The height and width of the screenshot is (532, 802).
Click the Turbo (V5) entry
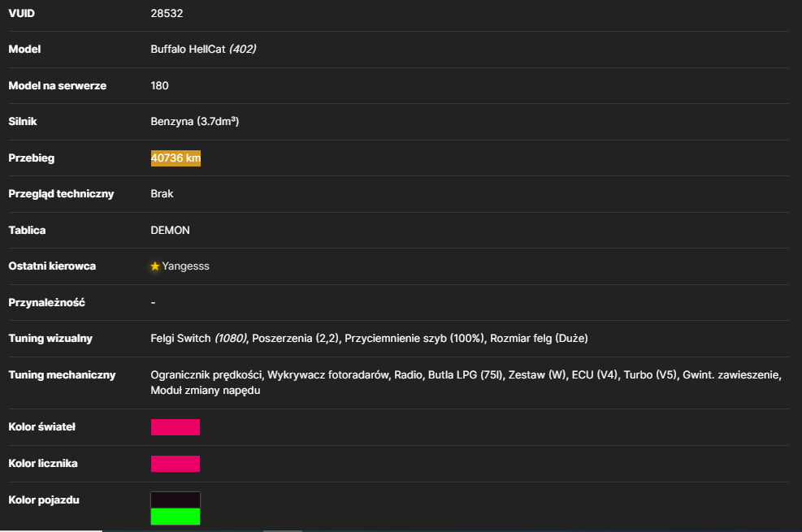pos(650,375)
